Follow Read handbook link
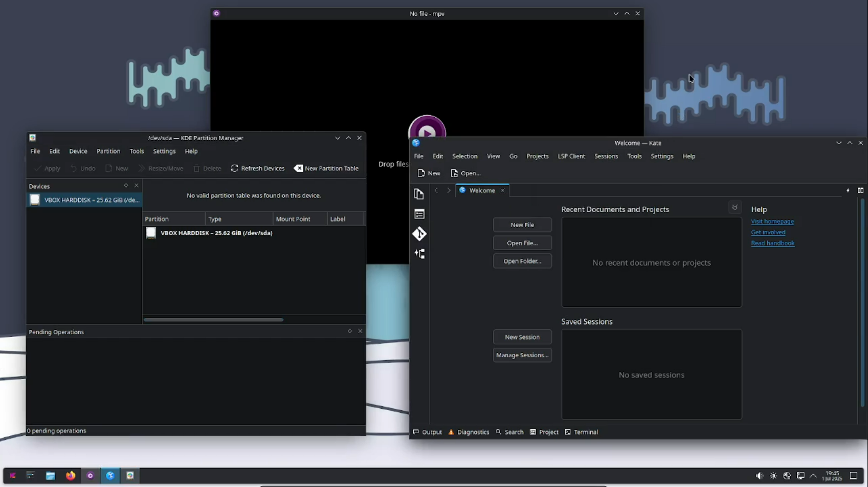Image resolution: width=868 pixels, height=487 pixels. point(772,243)
